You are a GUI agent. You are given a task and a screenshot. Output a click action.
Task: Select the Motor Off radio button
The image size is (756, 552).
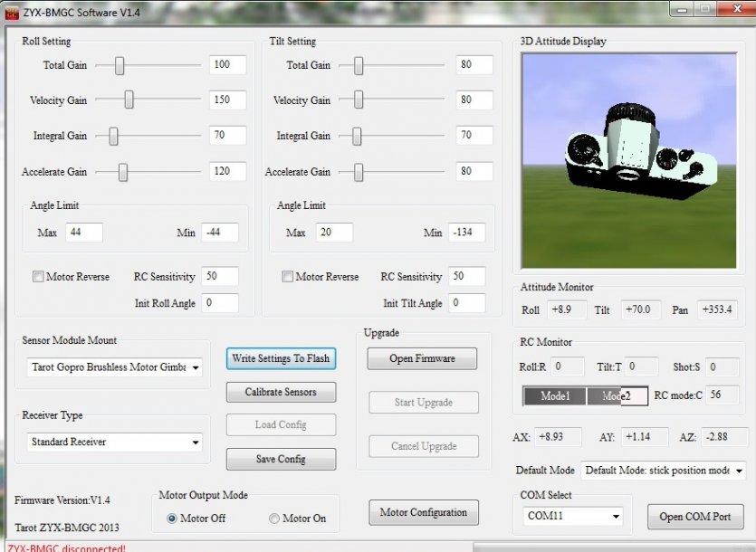(x=172, y=519)
